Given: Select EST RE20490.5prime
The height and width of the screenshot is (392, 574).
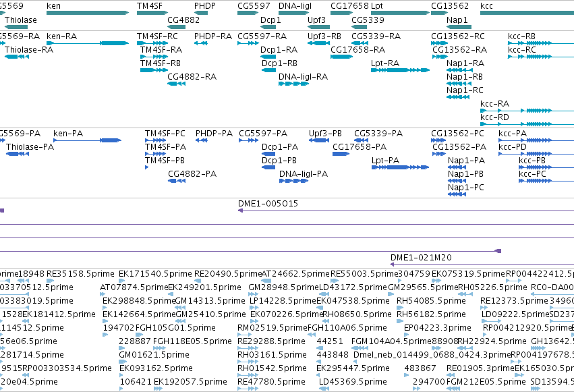Looking at the screenshot, I should 228,274.
